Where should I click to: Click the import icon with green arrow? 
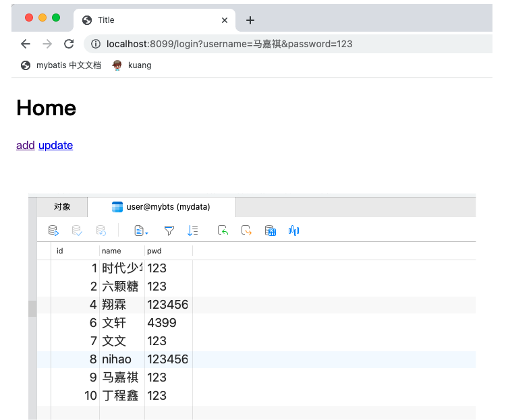tap(223, 231)
